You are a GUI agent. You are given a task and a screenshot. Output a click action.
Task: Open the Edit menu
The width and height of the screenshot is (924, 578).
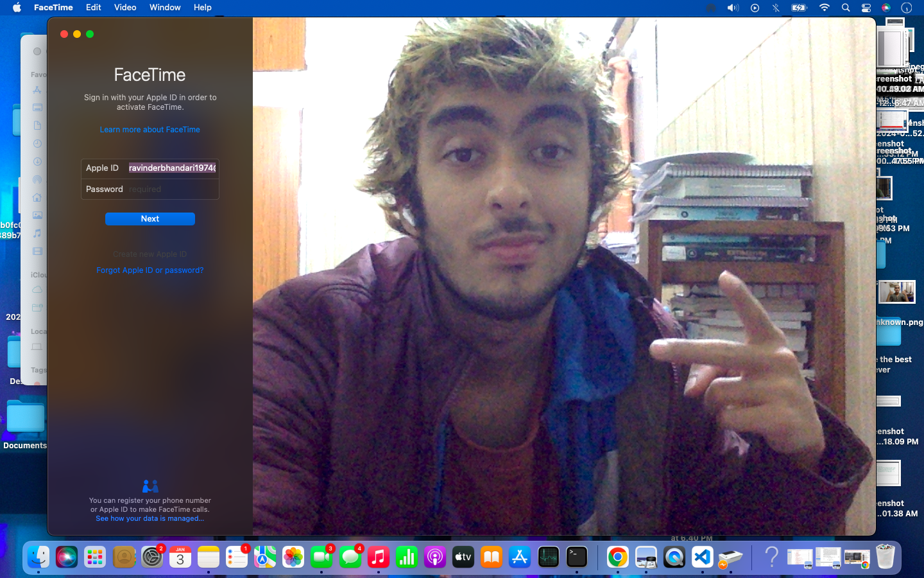[94, 8]
